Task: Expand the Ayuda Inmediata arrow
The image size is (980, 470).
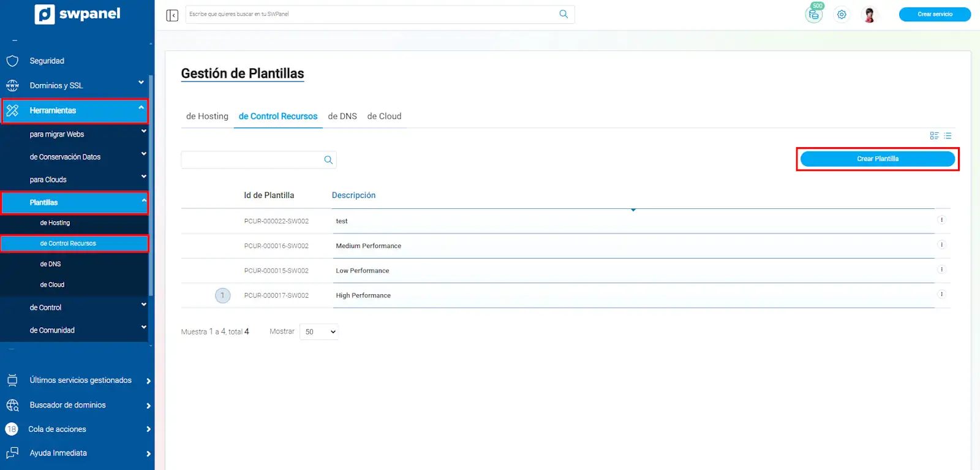Action: coord(148,454)
